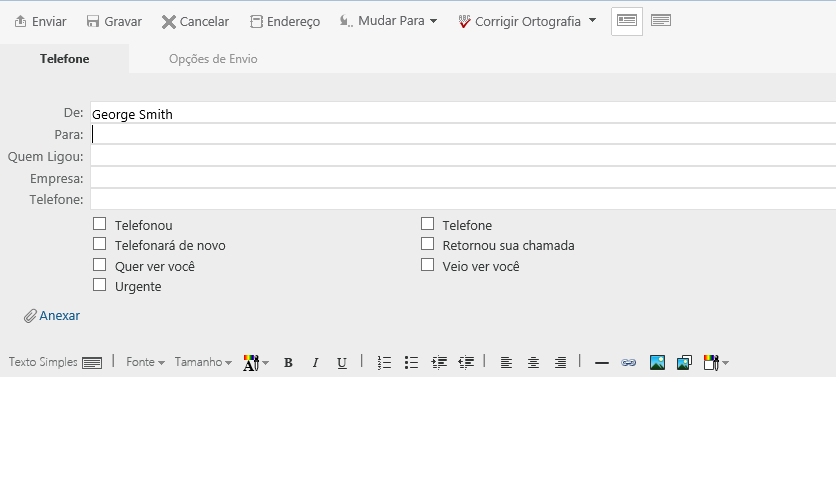This screenshot has width=836, height=492.
Task: Open the Fonte dropdown
Action: point(145,362)
